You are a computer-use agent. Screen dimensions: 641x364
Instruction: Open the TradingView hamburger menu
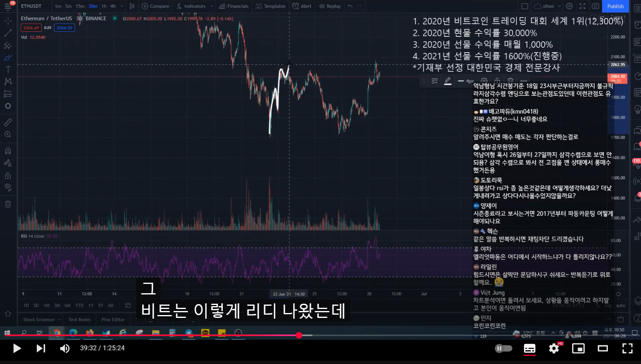(8, 6)
